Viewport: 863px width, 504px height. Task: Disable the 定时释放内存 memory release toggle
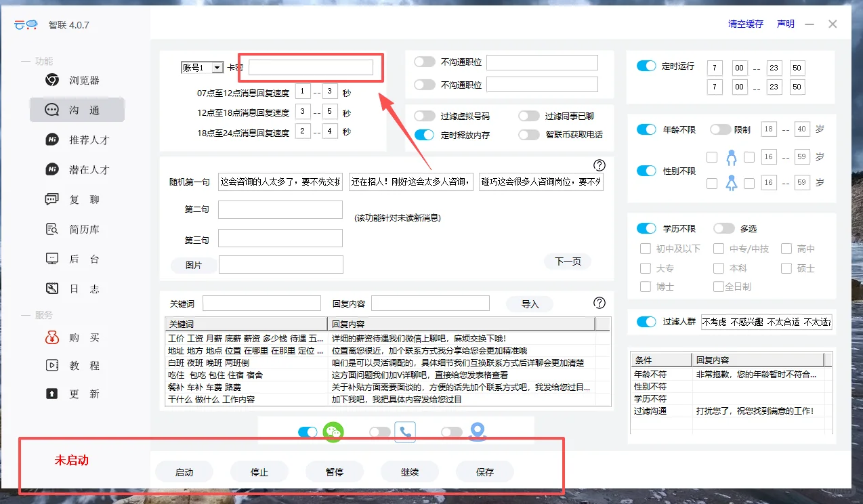[x=424, y=135]
